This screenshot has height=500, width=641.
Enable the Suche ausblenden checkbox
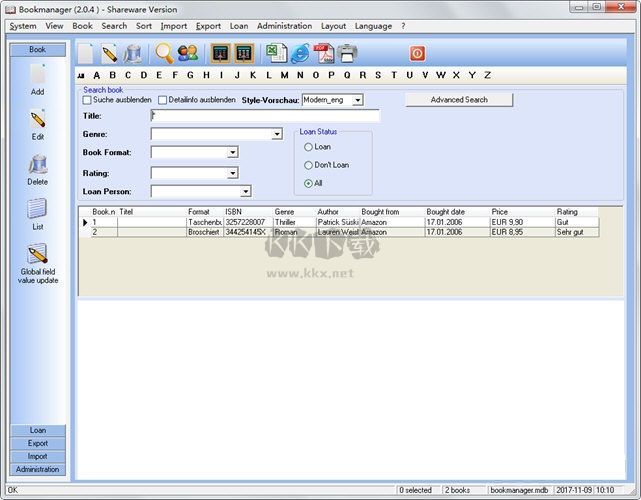pos(87,100)
